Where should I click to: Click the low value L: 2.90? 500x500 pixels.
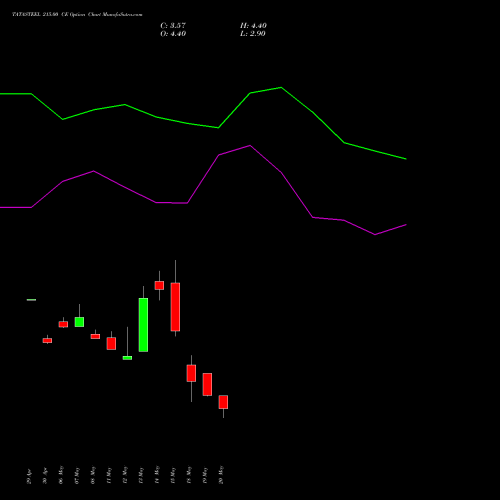tap(253, 34)
